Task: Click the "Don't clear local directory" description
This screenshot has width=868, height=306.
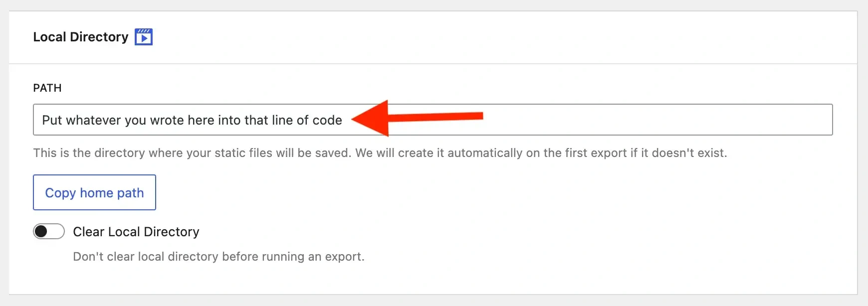Action: (x=218, y=257)
